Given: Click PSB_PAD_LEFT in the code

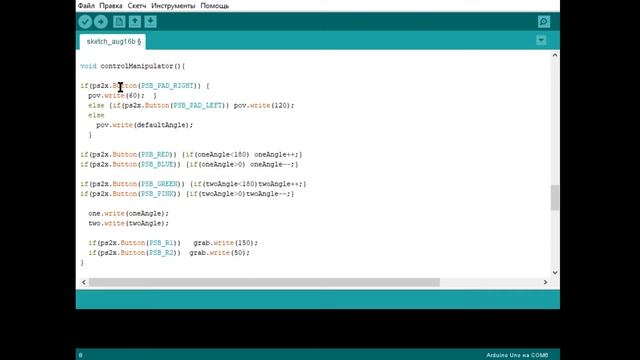Looking at the screenshot, I should (x=198, y=105).
